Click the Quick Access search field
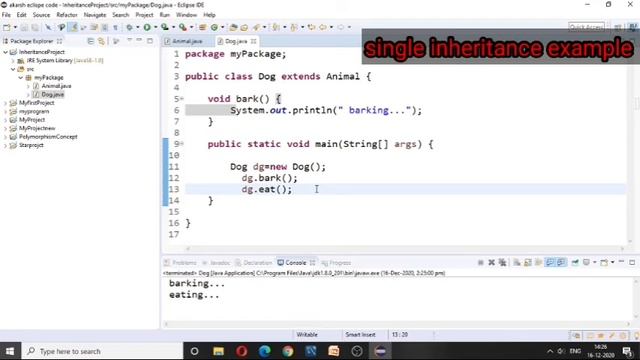 point(586,27)
